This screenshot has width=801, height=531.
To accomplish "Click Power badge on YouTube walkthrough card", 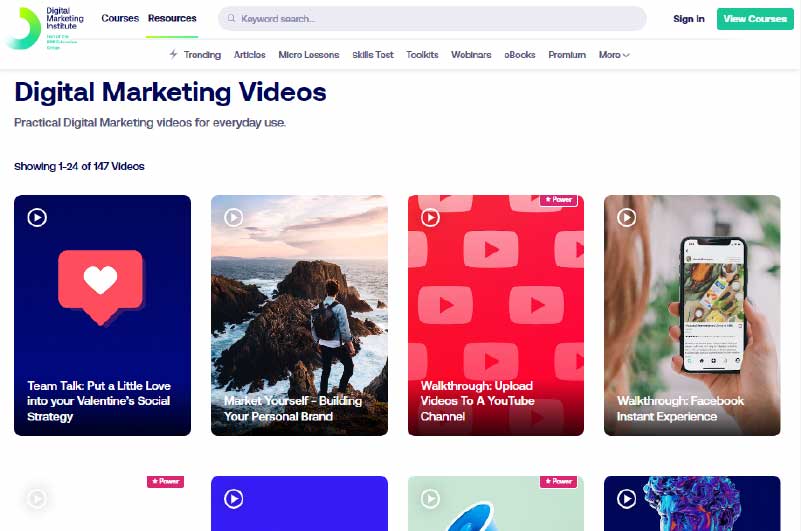I will 558,200.
